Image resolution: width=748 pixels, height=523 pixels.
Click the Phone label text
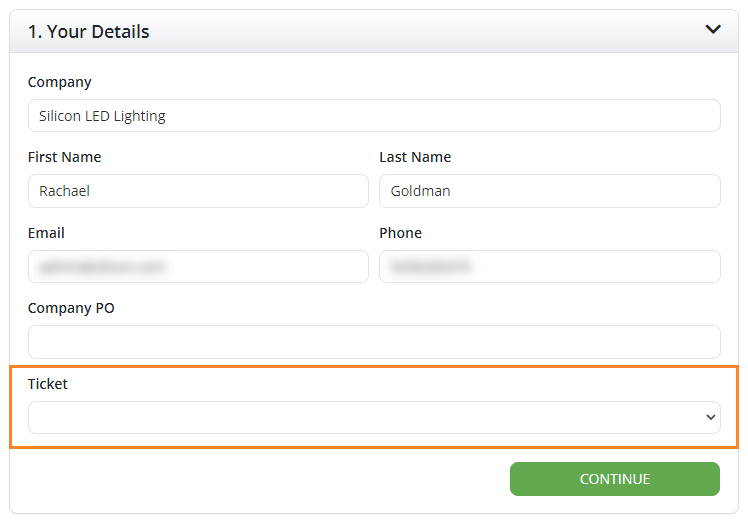tap(400, 233)
